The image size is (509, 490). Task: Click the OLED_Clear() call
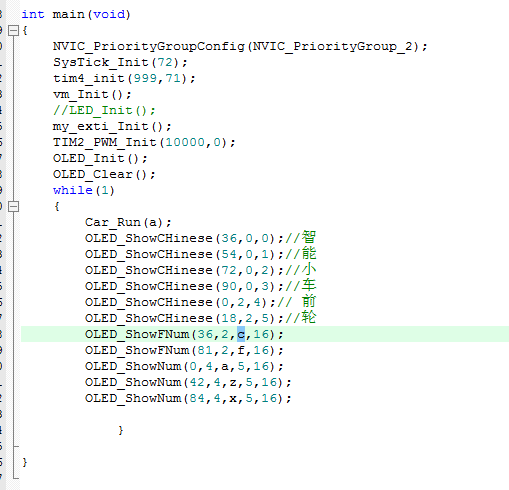(104, 174)
